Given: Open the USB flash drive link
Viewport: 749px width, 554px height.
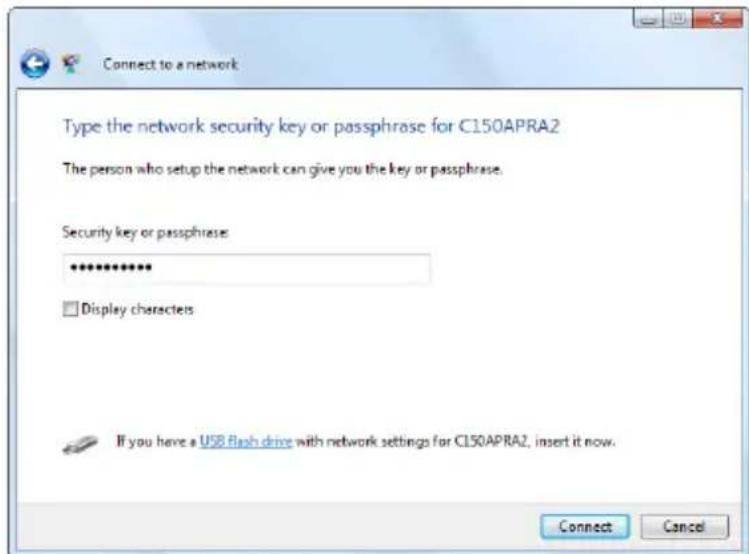Looking at the screenshot, I should click(x=246, y=441).
